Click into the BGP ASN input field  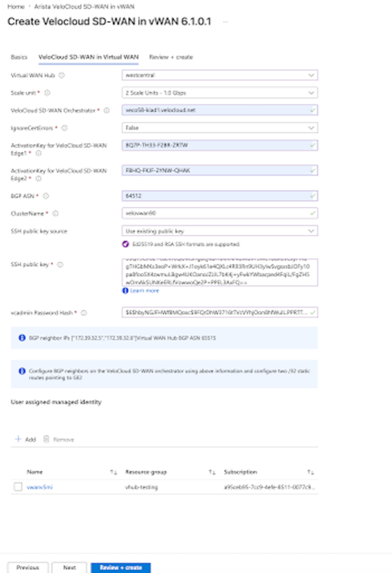[x=219, y=196]
